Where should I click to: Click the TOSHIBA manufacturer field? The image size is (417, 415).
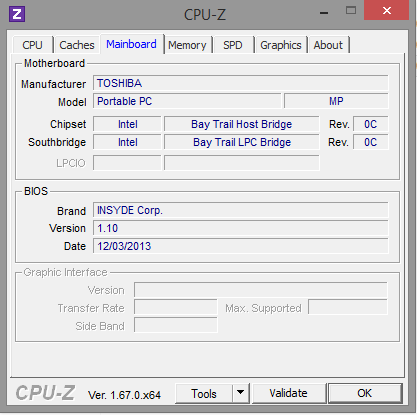(240, 83)
